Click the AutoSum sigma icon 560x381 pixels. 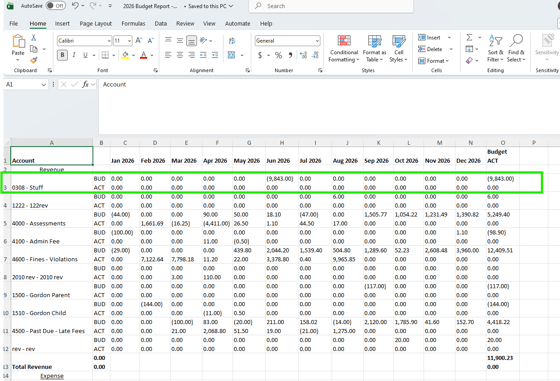(x=469, y=37)
